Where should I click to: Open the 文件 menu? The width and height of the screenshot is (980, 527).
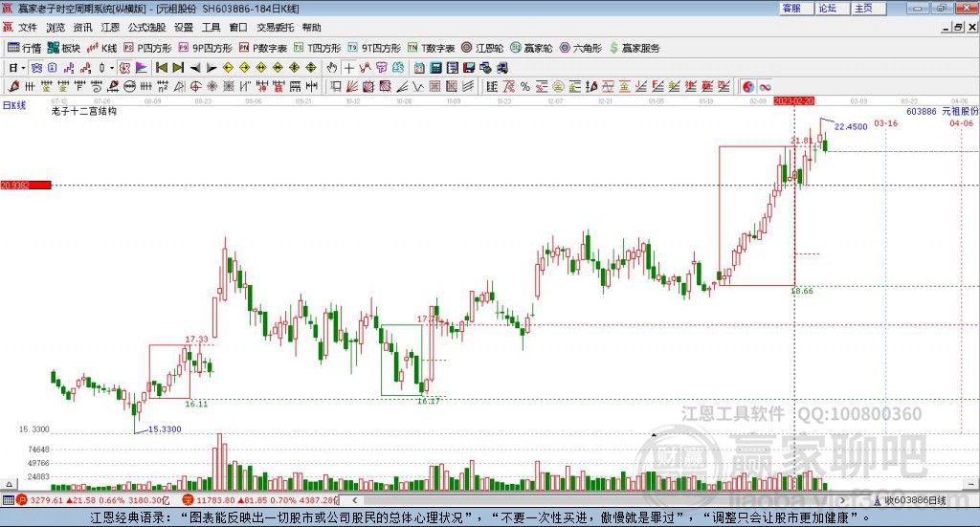(28, 28)
